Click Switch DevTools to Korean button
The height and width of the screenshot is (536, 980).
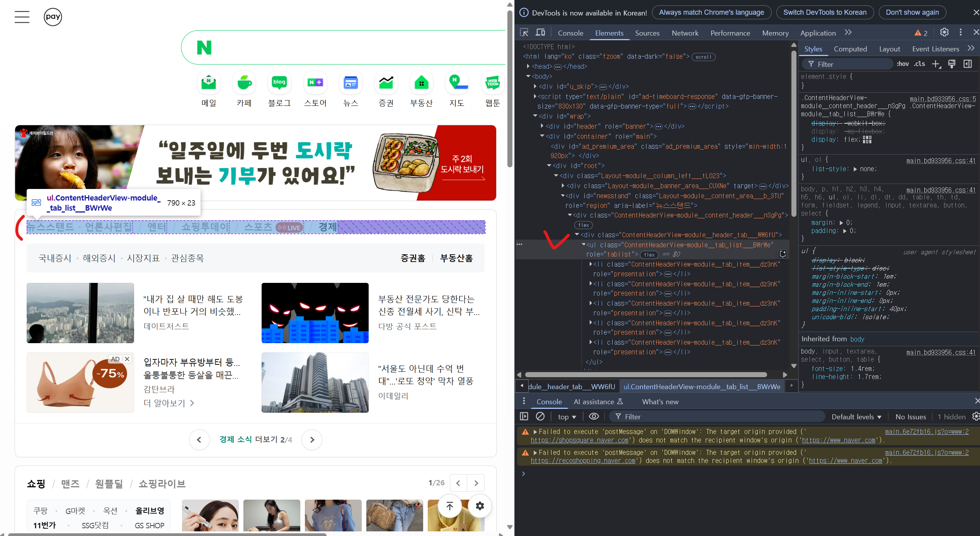pos(825,12)
